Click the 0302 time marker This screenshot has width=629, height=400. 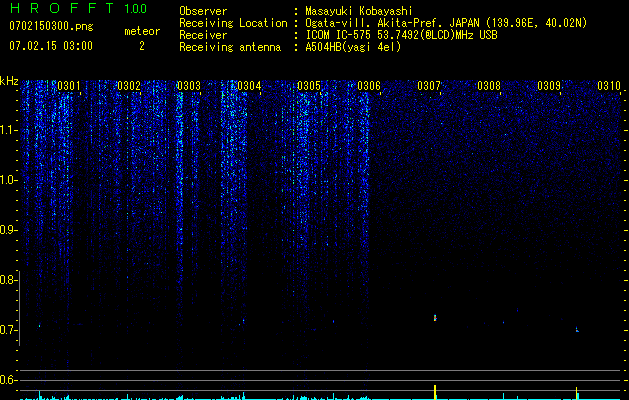tap(129, 86)
